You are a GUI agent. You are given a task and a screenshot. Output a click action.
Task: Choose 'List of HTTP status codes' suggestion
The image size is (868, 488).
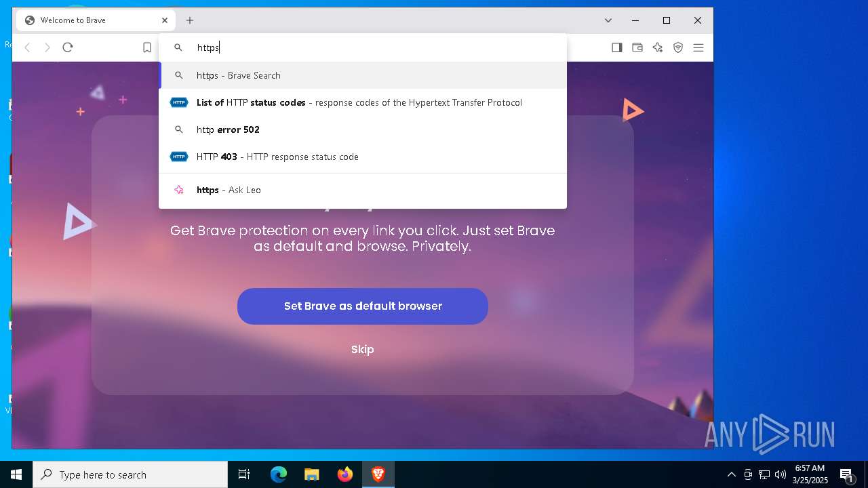click(363, 102)
